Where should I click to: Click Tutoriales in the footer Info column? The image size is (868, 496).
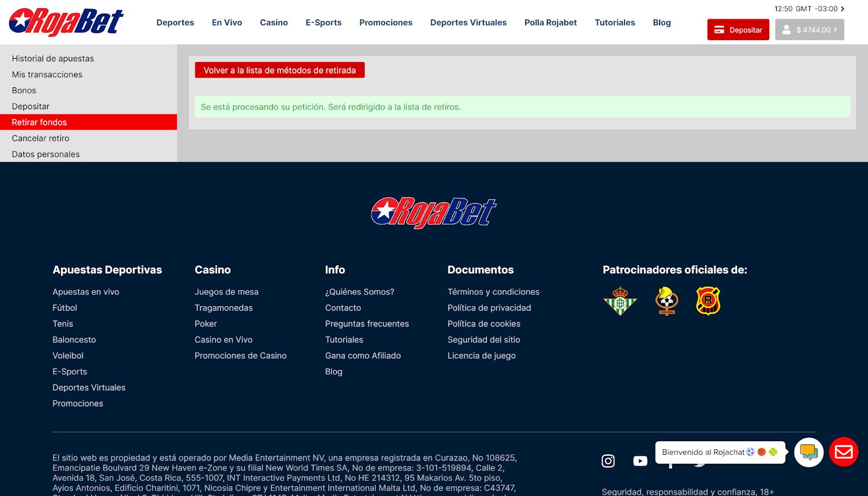(344, 340)
